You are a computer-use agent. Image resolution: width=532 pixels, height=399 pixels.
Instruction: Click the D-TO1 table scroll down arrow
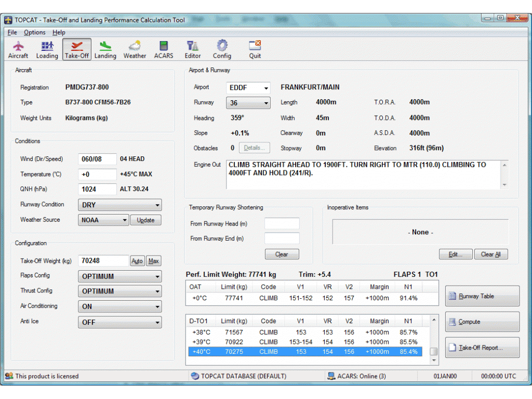coord(434,361)
